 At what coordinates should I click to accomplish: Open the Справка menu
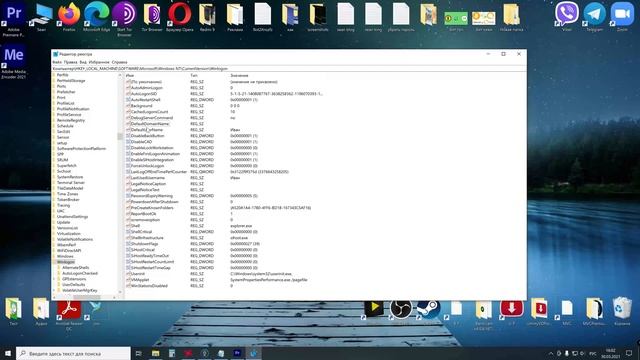[x=120, y=62]
